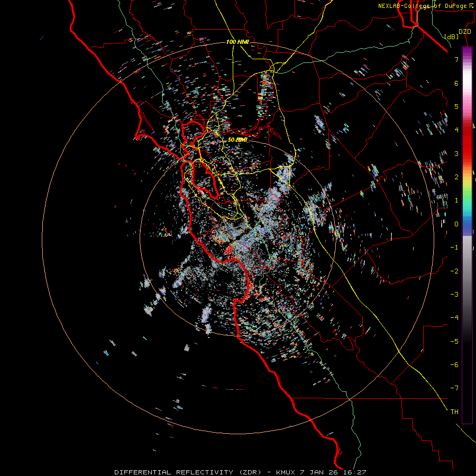Click the legend value "-1"
Screen dimensions: 476x476
[x=454, y=248]
